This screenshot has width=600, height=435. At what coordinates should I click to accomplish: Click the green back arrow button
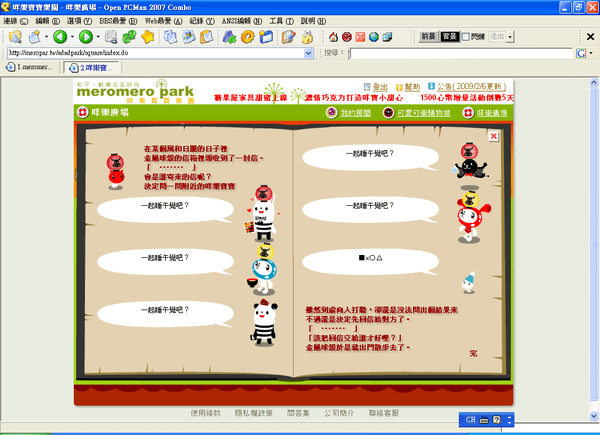point(60,37)
